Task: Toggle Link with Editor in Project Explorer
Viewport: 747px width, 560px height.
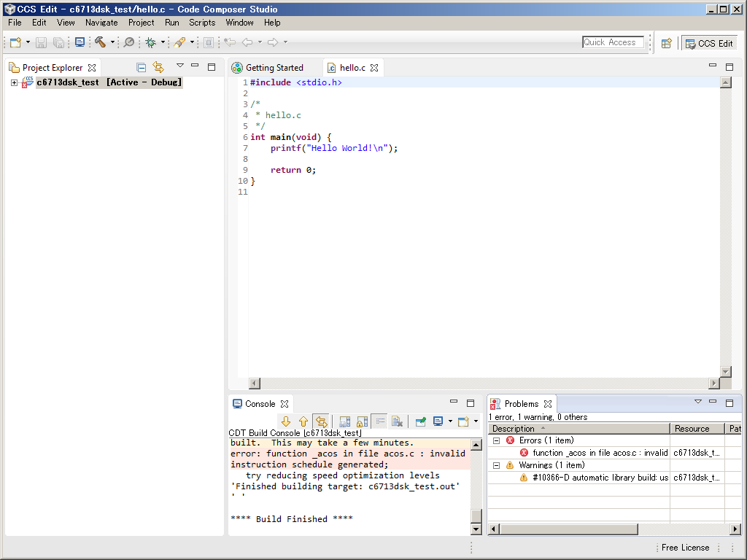Action: point(158,67)
